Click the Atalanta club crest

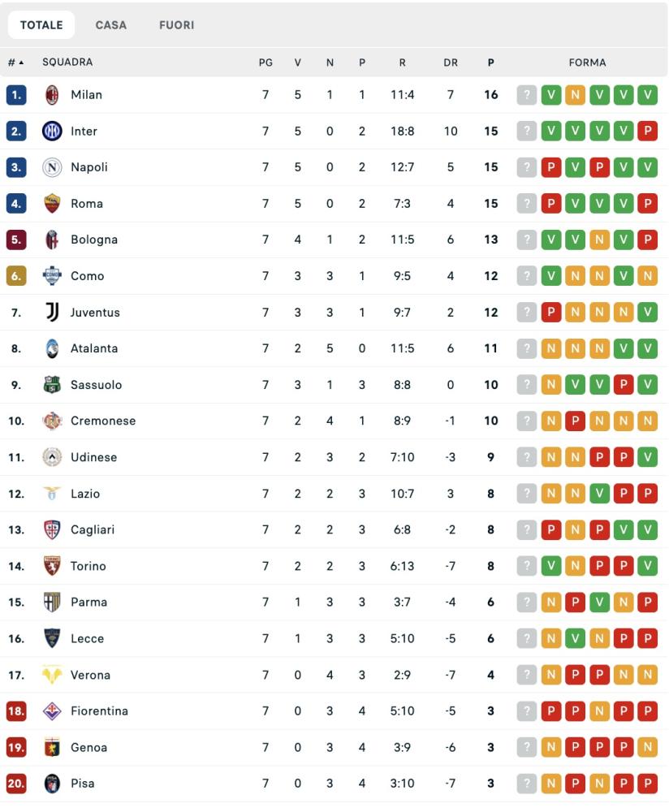[52, 348]
